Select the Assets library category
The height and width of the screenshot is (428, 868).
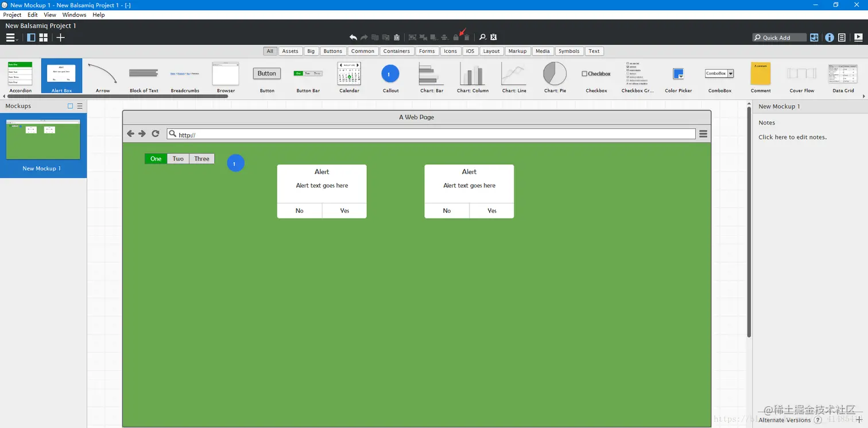[290, 51]
